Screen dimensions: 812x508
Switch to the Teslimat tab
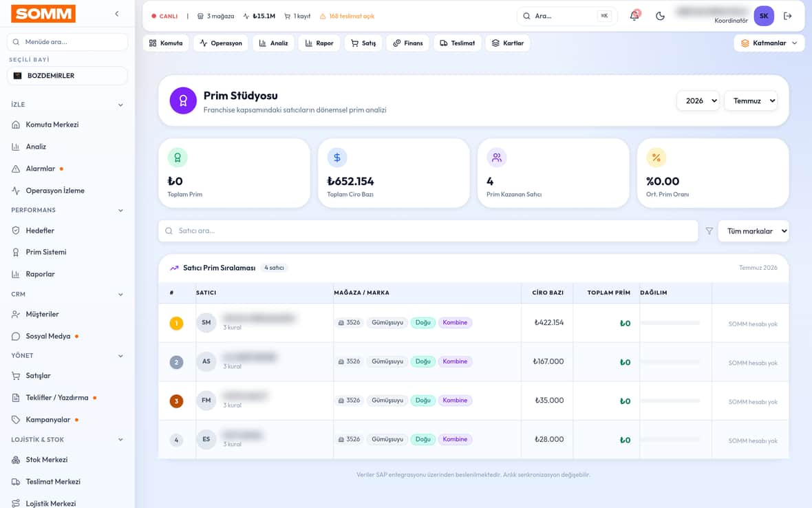(458, 43)
